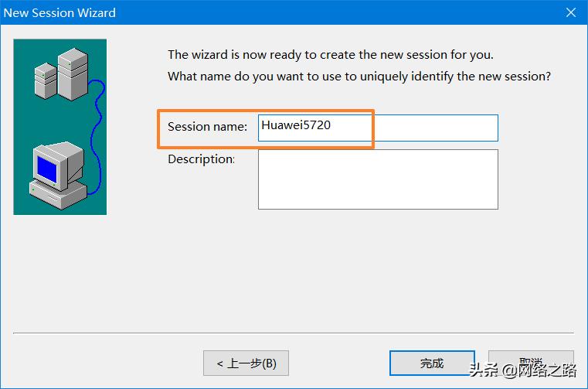The width and height of the screenshot is (588, 389).
Task: Click the Description label
Action: (201, 159)
